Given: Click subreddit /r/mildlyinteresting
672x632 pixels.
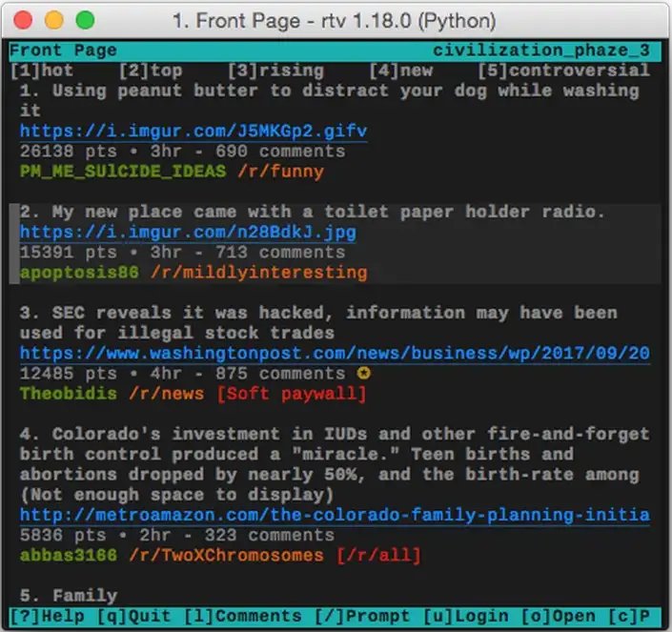Looking at the screenshot, I should (259, 273).
